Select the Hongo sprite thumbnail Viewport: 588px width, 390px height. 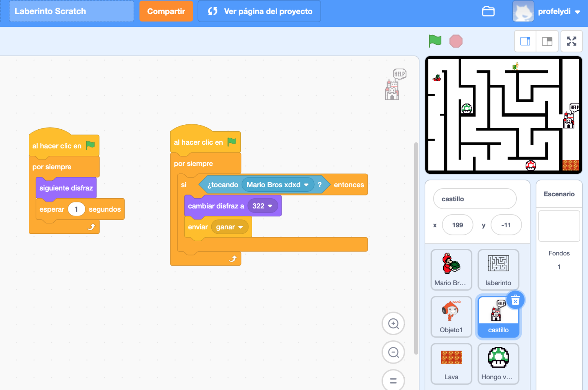coord(498,364)
